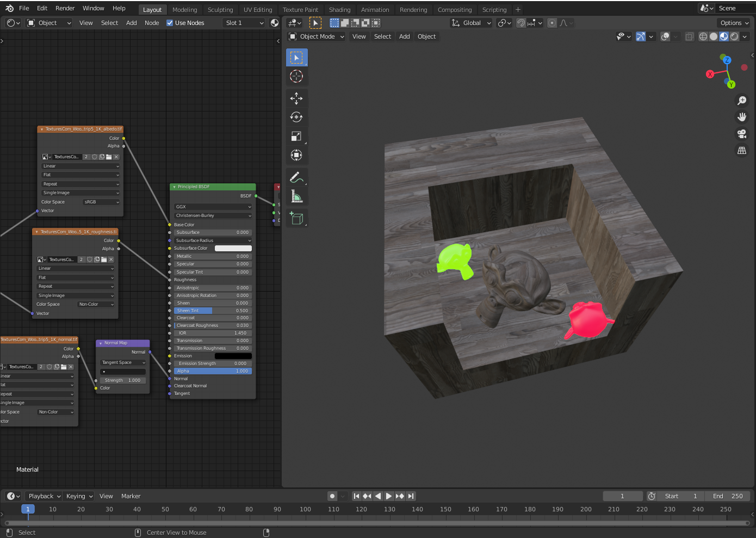Open the node editor Add menu
This screenshot has height=538, width=756.
132,23
